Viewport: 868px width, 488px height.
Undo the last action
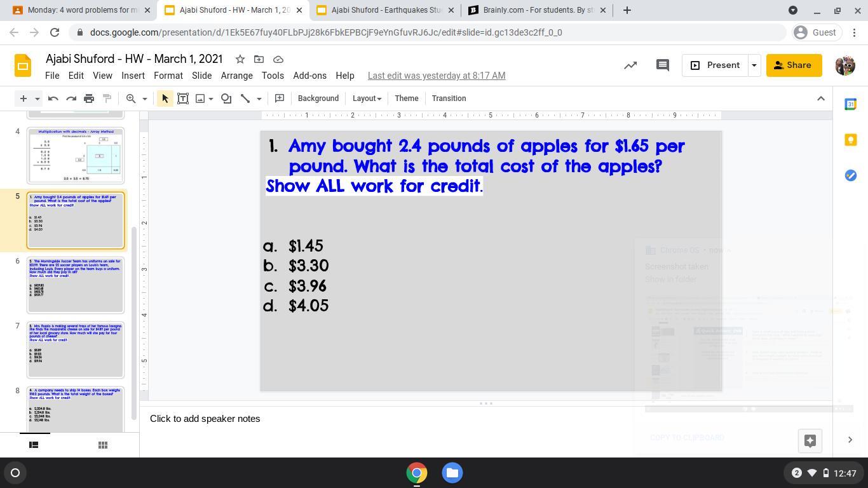pyautogui.click(x=53, y=98)
